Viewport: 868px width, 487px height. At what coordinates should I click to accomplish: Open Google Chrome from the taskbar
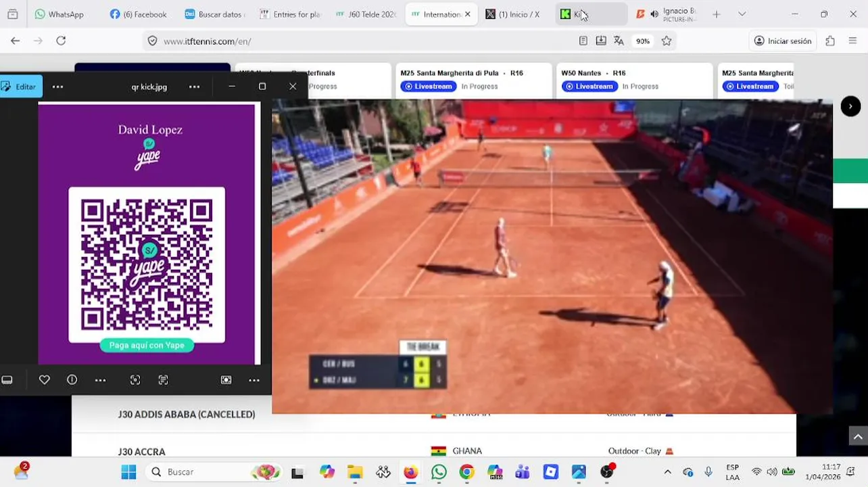pyautogui.click(x=466, y=471)
